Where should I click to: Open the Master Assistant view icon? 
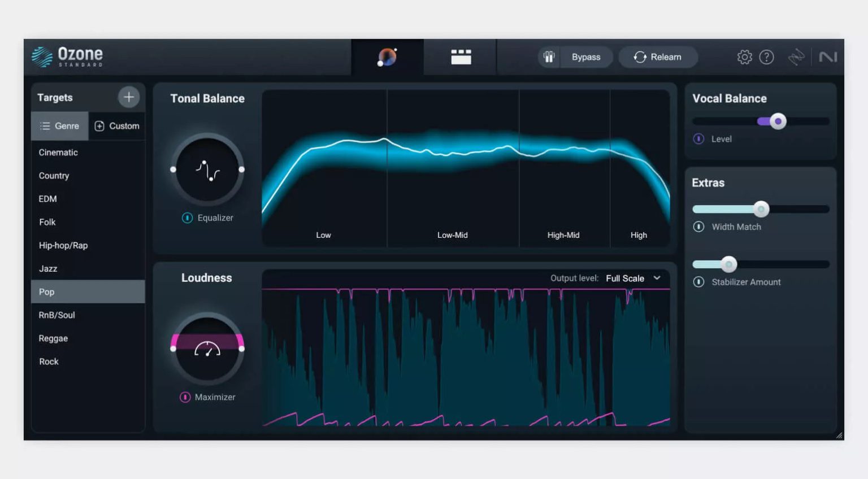tap(387, 57)
